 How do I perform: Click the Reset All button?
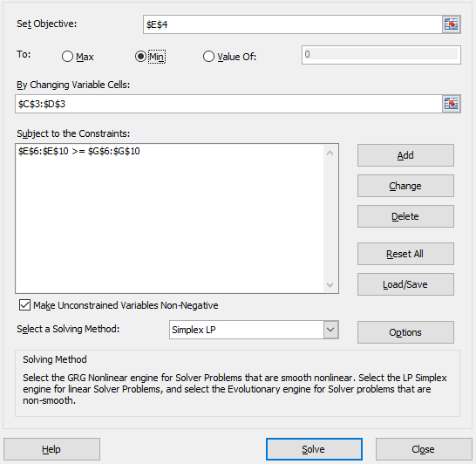tap(405, 254)
